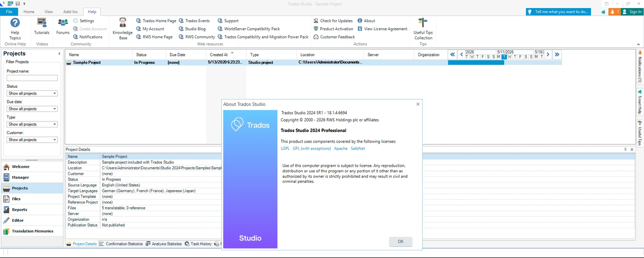The image size is (644, 258).
Task: Open Trados Events web resource
Action: pos(194,21)
